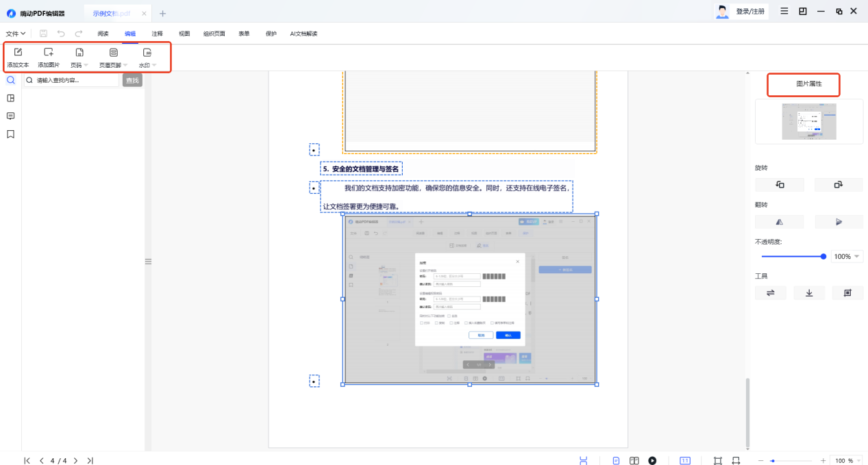Click the Page Number (页码) icon
Screen dimensions: 868x465
(x=79, y=53)
